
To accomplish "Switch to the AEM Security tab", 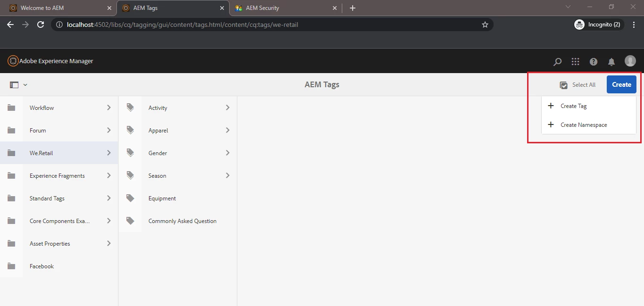I will pos(285,8).
